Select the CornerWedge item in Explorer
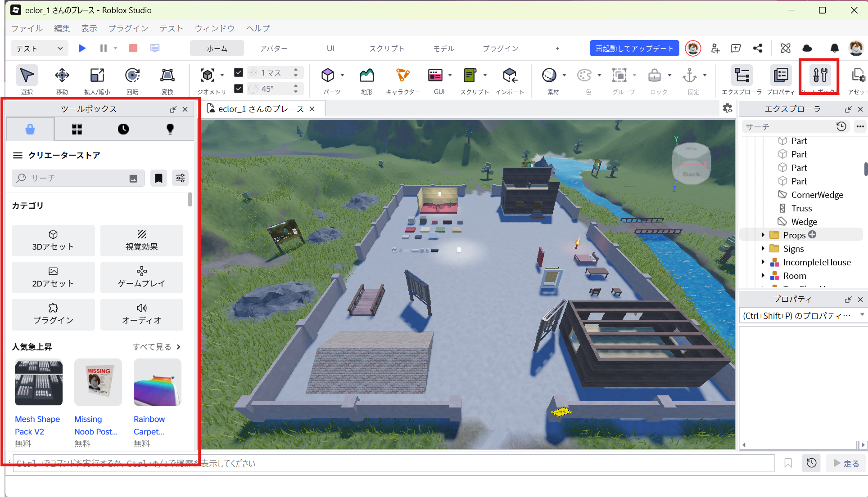Image resolution: width=868 pixels, height=497 pixels. click(x=817, y=195)
